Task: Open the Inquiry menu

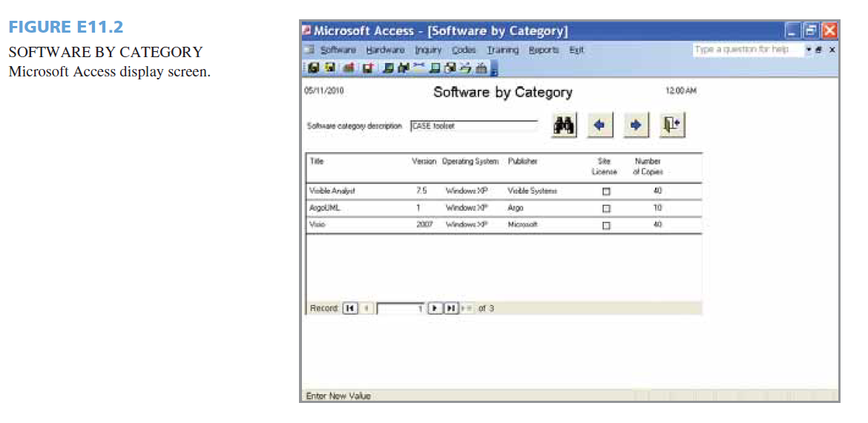Action: tap(429, 50)
